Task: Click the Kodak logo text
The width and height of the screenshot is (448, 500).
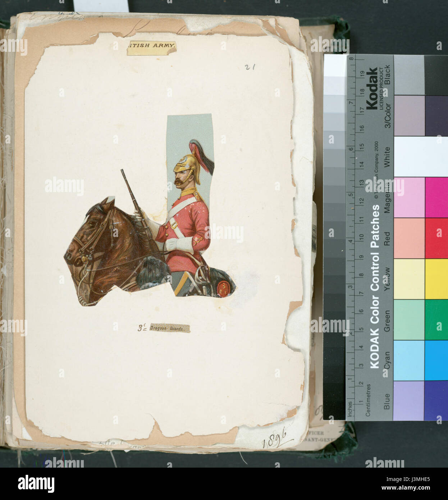Action: coord(372,88)
